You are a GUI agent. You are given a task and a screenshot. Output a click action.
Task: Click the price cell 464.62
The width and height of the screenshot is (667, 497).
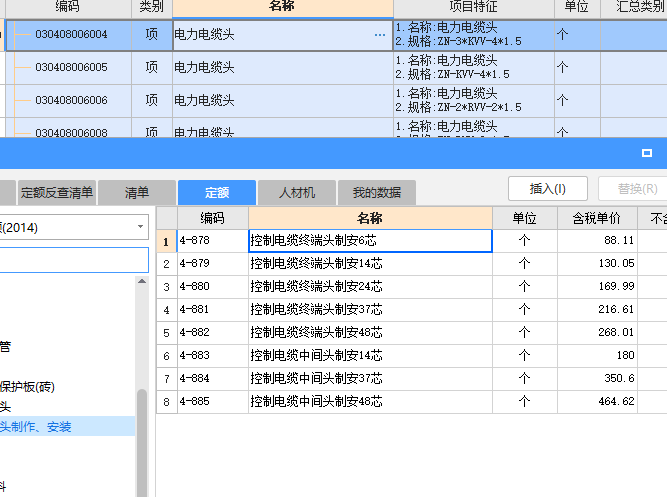597,402
